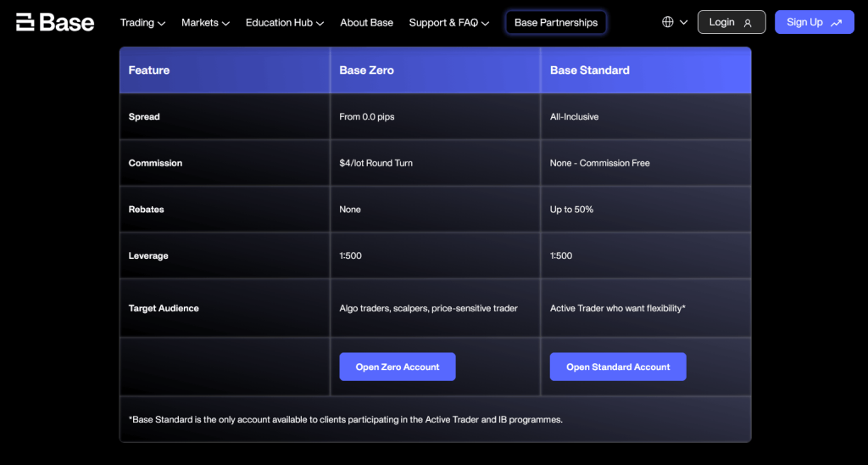Open the Support & FAQ dropdown
Viewport: 868px width, 465px height.
(449, 23)
